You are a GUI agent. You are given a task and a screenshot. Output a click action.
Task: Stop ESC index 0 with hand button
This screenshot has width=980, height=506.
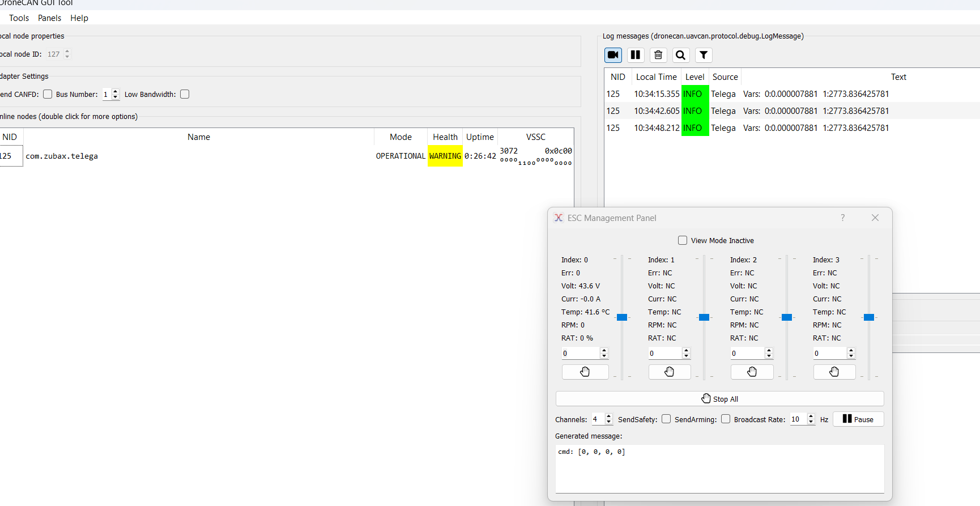(585, 372)
